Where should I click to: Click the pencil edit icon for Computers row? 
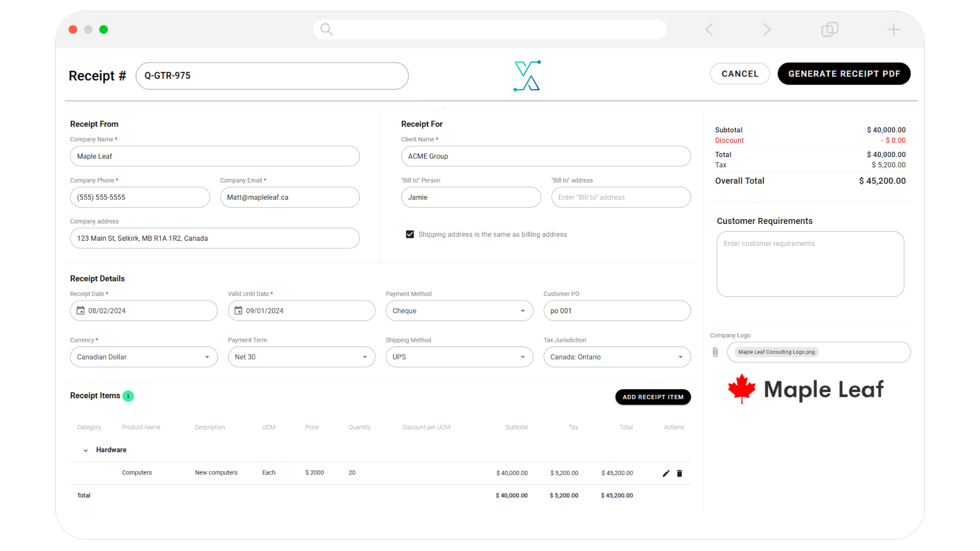[666, 473]
